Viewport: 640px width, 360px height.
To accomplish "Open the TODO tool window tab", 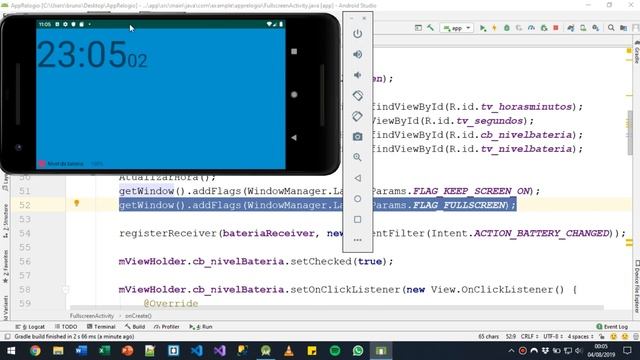I will (x=66, y=327).
